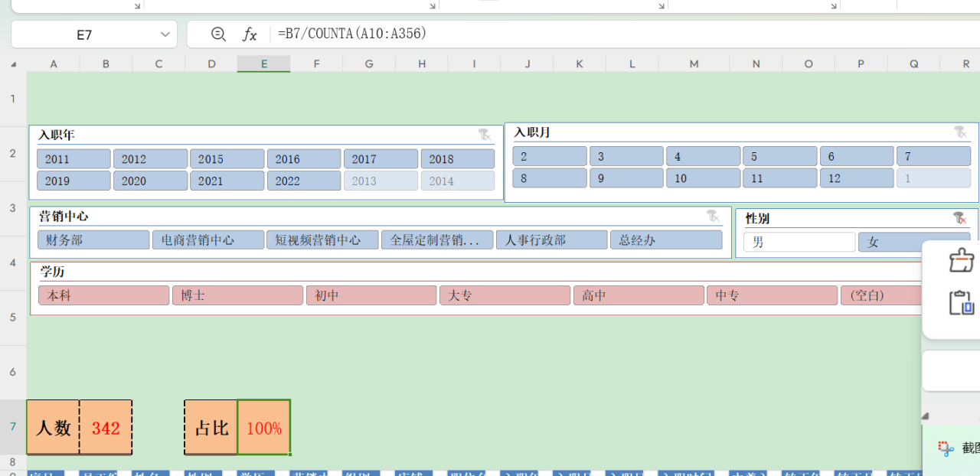Viewport: 980px width, 476px height.
Task: Filter by 高中 in 学历 slicer
Action: pos(639,295)
